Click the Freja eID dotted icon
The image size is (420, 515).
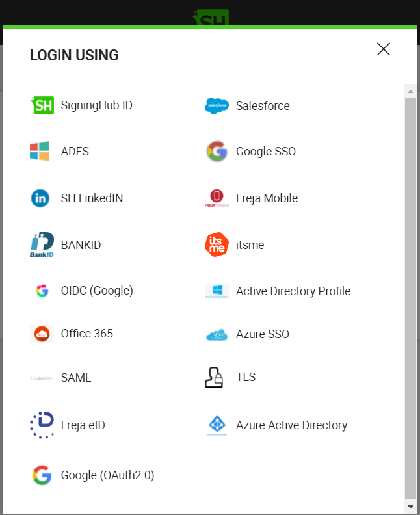tap(42, 425)
